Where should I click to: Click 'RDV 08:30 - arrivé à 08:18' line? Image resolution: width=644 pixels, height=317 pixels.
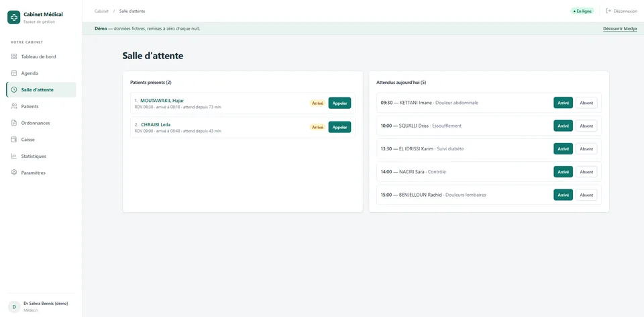178,107
